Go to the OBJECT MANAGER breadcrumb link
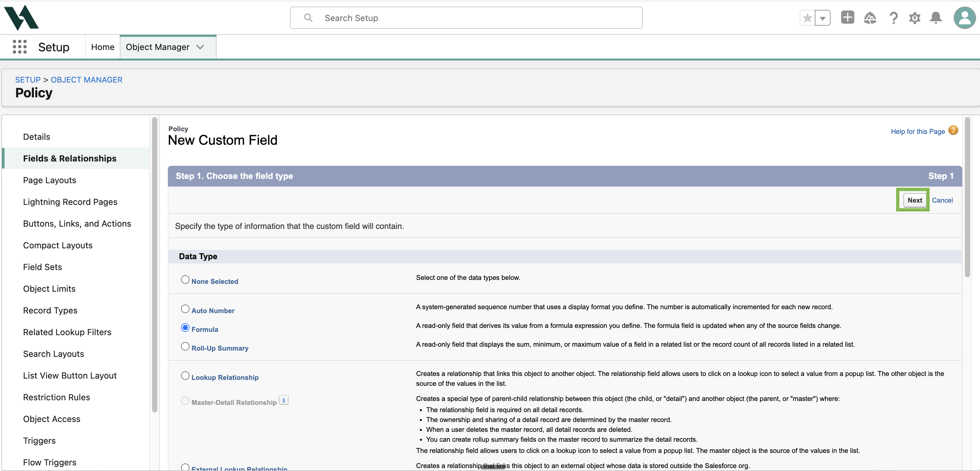Viewport: 980px width, 471px height. point(87,80)
